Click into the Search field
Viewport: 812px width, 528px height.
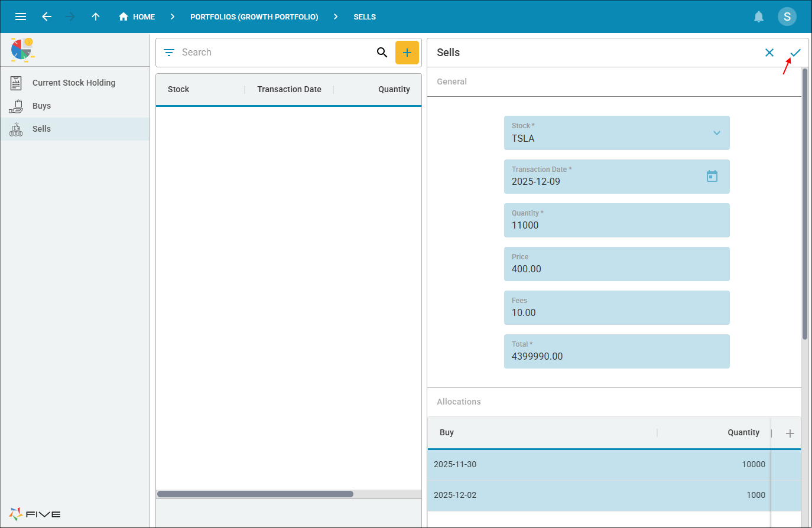click(x=275, y=53)
